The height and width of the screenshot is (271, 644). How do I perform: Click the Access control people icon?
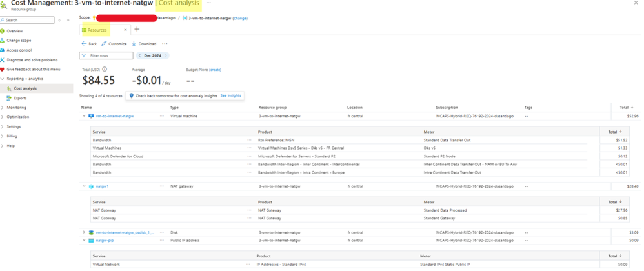3,50
